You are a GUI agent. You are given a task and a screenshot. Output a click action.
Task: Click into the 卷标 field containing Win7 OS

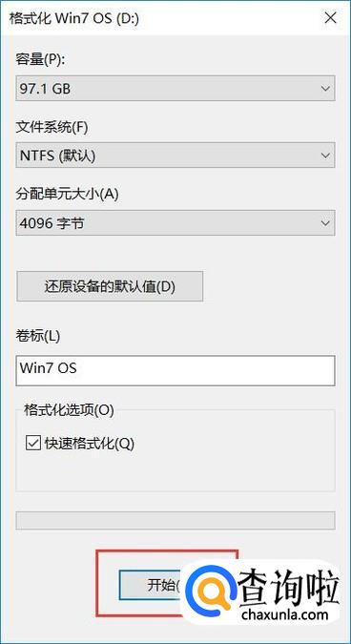pos(175,371)
